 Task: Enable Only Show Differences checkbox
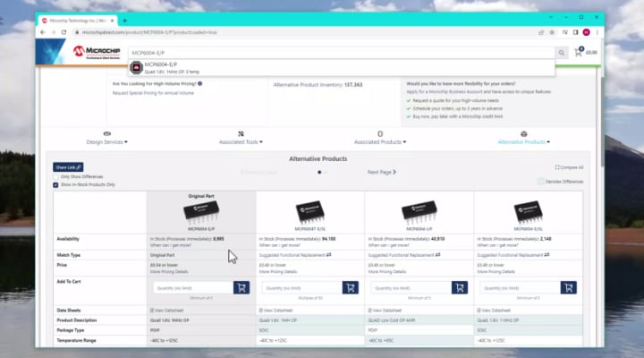pos(55,176)
